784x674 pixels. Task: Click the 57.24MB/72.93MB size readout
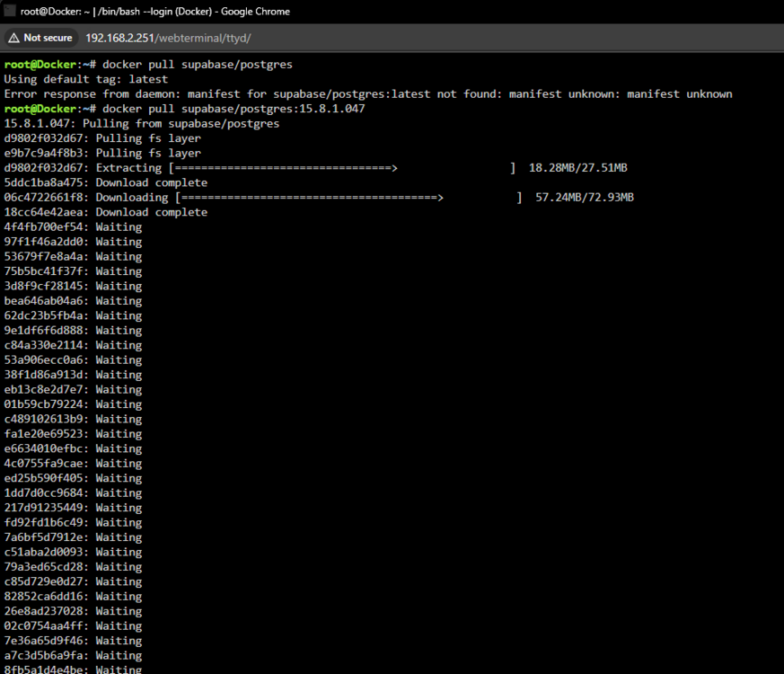coord(585,198)
